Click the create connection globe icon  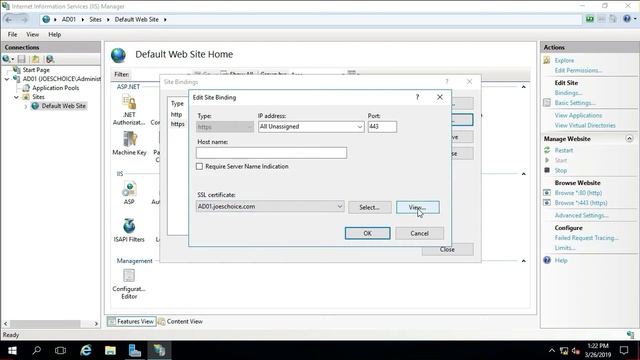7,59
